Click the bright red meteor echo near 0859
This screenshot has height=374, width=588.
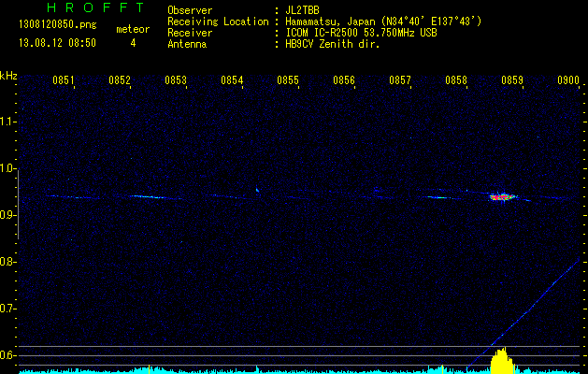click(x=503, y=196)
